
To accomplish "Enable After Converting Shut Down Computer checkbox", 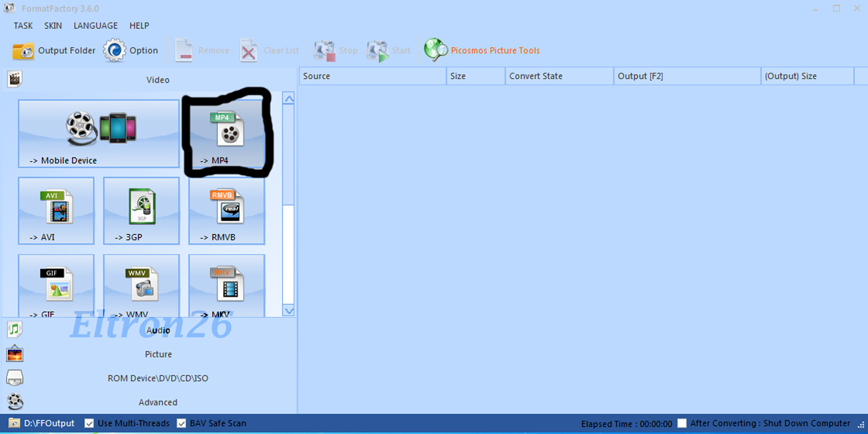I will point(682,423).
